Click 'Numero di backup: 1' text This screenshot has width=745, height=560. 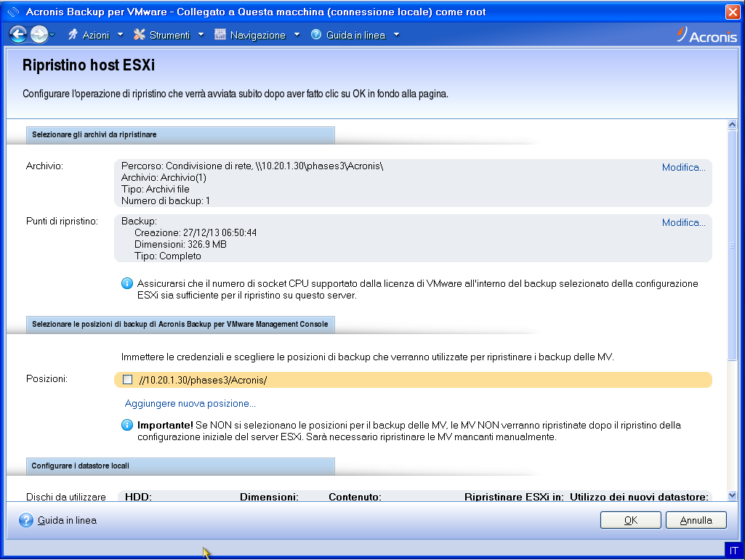165,201
